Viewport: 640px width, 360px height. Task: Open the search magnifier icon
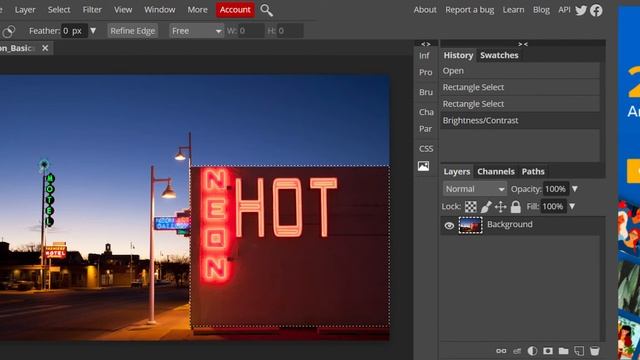click(x=267, y=10)
